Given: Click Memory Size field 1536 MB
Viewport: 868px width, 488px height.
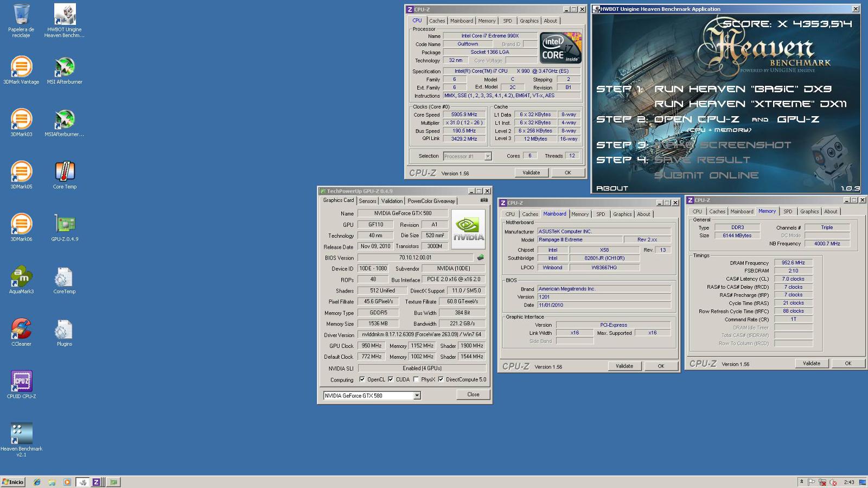Looking at the screenshot, I should (378, 324).
